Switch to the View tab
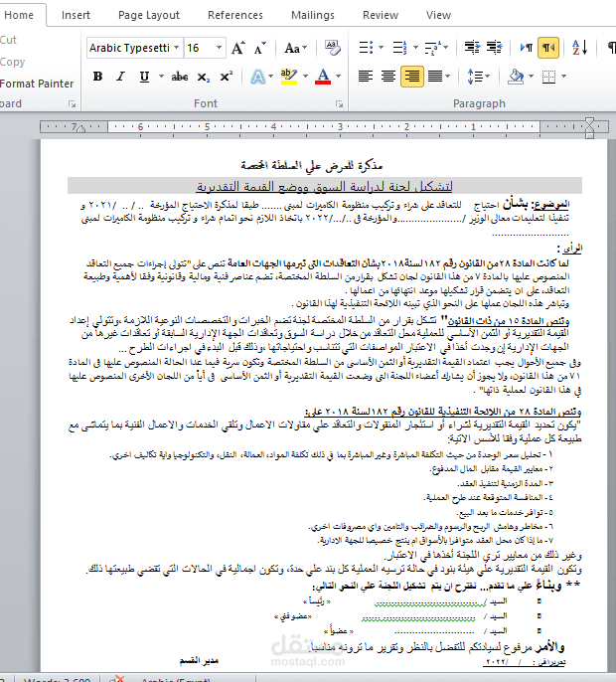Viewport: 616px width, 682px height. 438,15
